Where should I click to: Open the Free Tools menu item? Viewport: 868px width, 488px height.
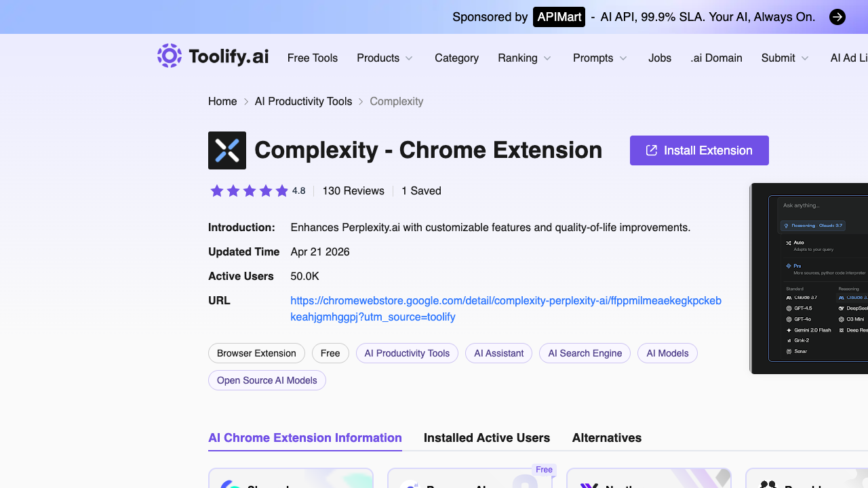[x=313, y=58]
